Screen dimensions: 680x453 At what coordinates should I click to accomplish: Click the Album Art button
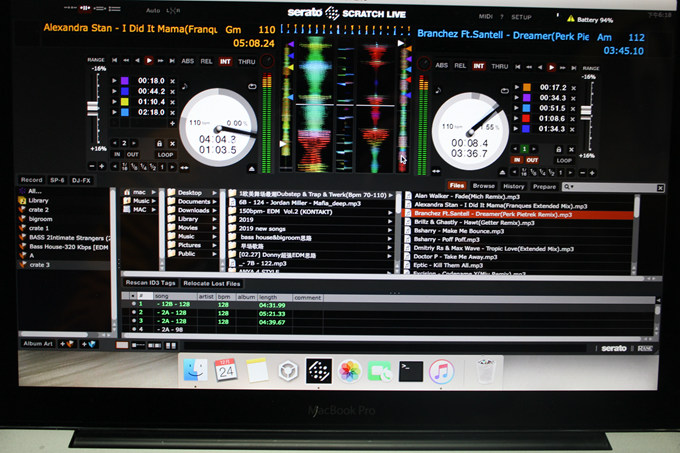(38, 344)
